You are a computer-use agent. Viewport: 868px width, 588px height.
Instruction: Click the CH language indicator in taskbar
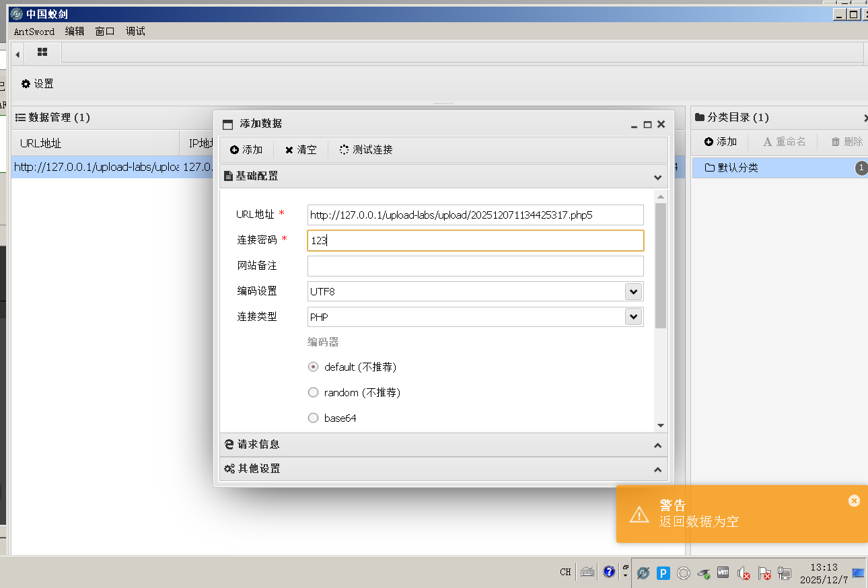tap(565, 572)
